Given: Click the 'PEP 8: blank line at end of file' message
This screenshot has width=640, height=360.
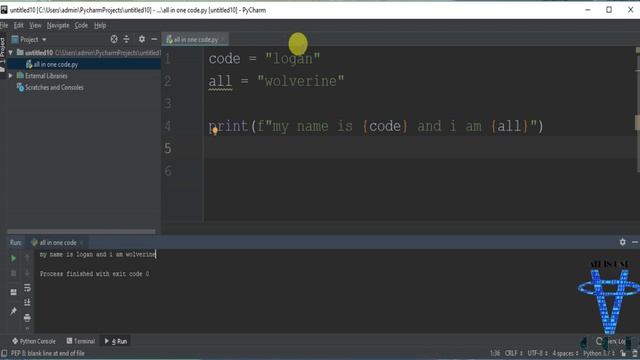Looking at the screenshot, I should (47, 353).
